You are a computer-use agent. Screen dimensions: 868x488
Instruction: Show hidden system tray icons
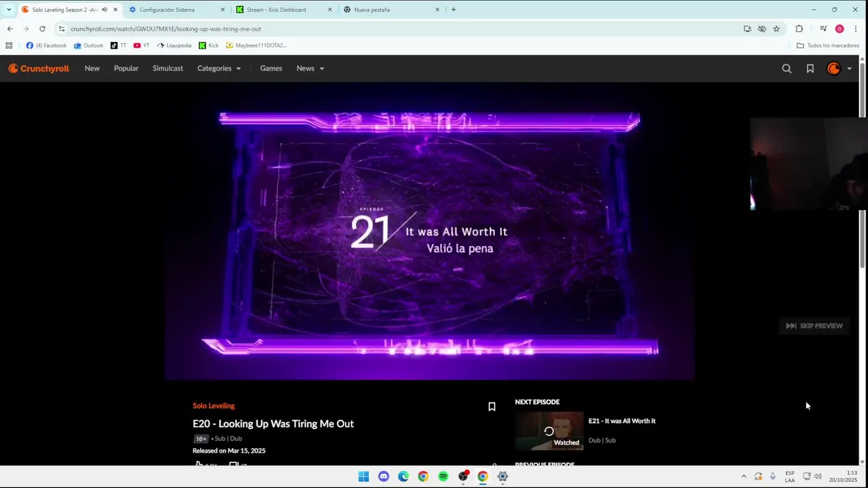coord(743,476)
